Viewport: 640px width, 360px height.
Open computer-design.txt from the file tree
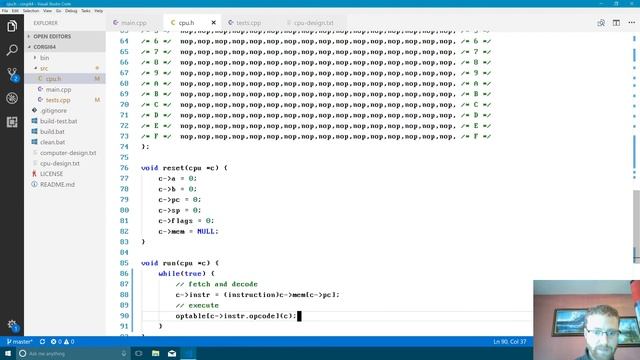click(65, 153)
